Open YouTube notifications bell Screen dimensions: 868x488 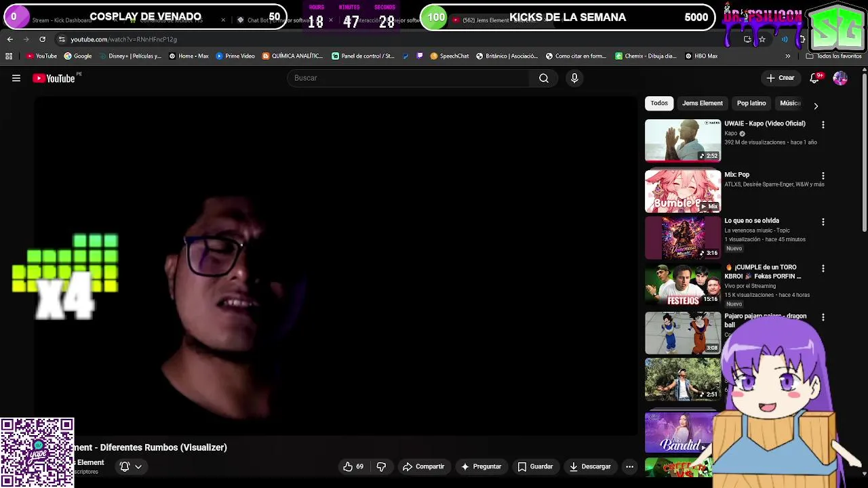click(x=814, y=78)
